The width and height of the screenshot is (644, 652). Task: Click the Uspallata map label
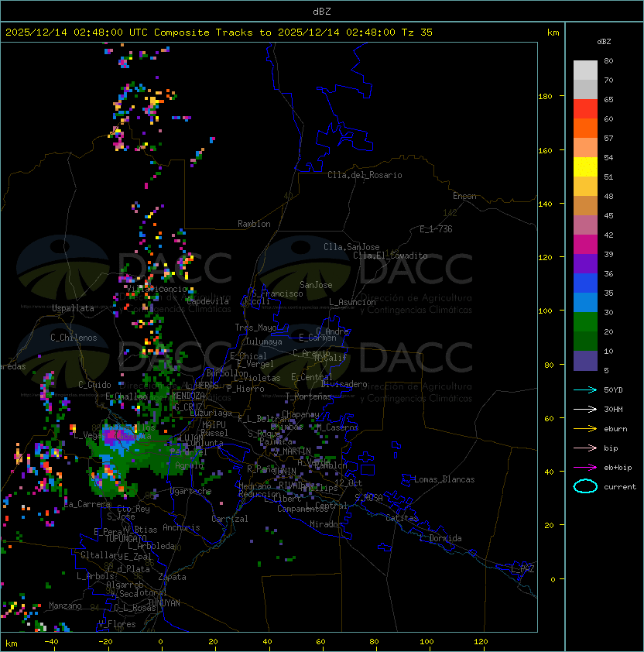[x=73, y=308]
